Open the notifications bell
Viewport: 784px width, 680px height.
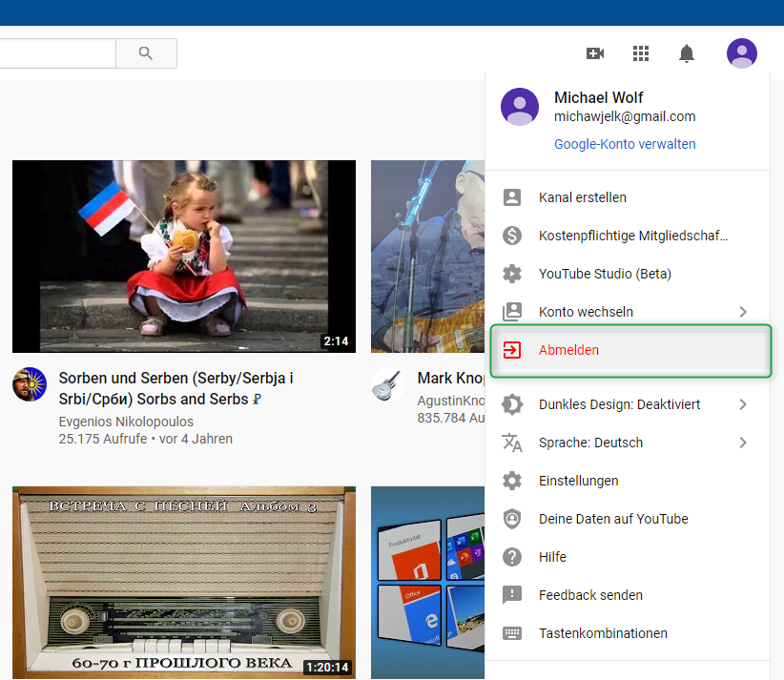click(687, 53)
